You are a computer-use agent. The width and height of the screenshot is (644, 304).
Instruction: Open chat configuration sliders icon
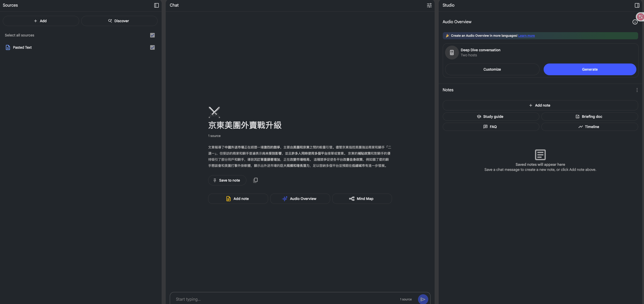coord(429,5)
